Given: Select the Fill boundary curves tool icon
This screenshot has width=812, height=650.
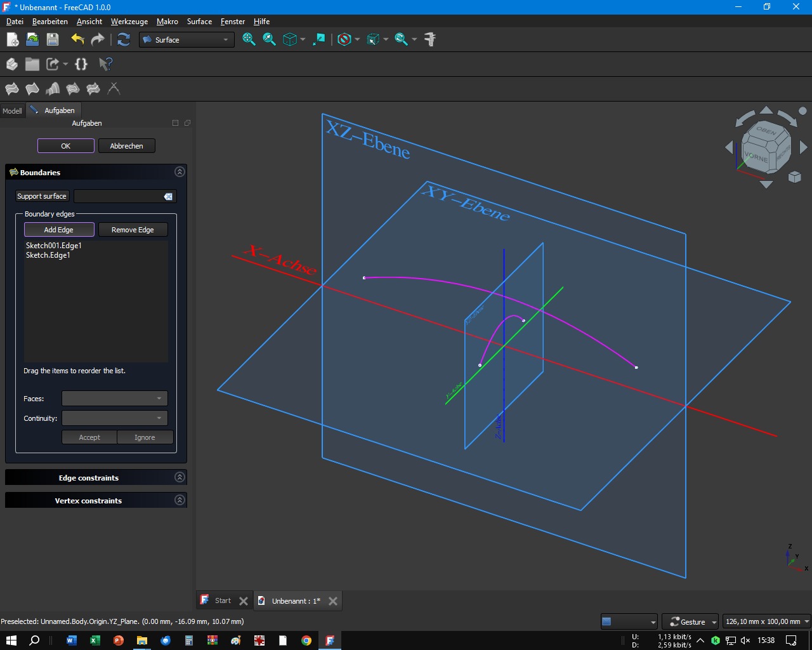Looking at the screenshot, I should (32, 89).
